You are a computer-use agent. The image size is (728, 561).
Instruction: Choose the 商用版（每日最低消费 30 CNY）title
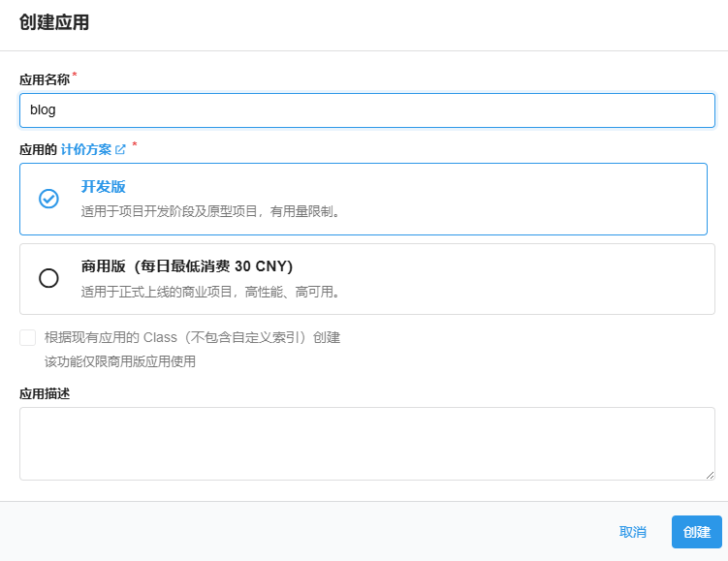pyautogui.click(x=187, y=266)
